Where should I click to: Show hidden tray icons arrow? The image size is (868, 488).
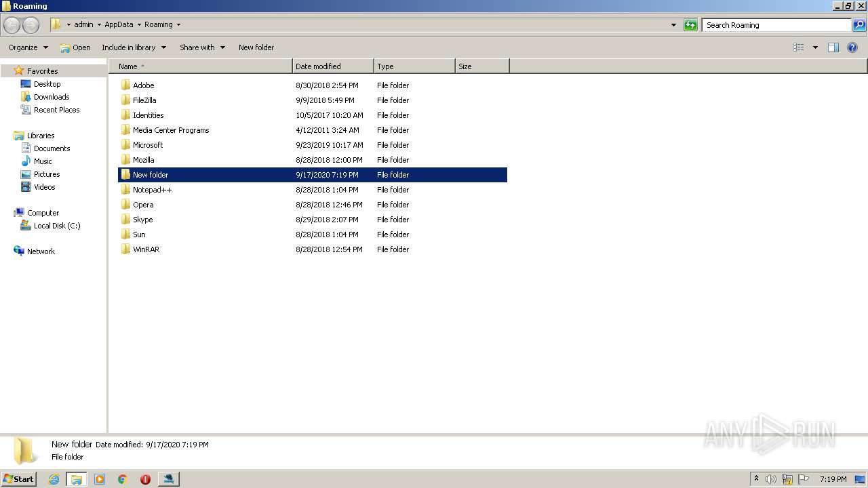click(756, 479)
